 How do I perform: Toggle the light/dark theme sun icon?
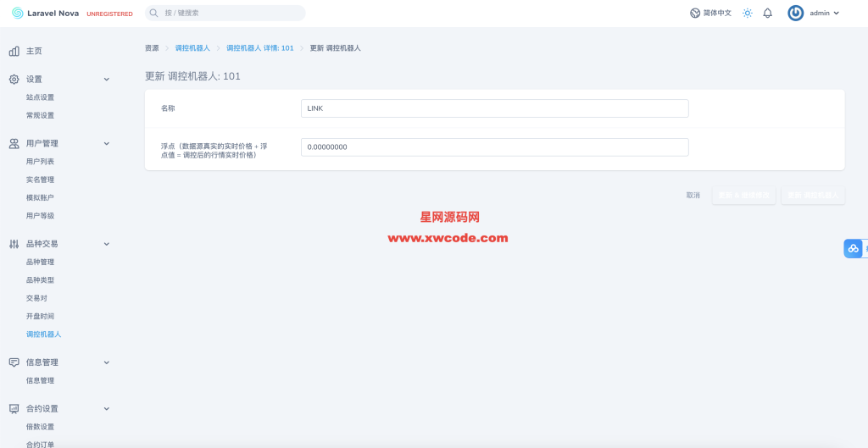pos(747,13)
